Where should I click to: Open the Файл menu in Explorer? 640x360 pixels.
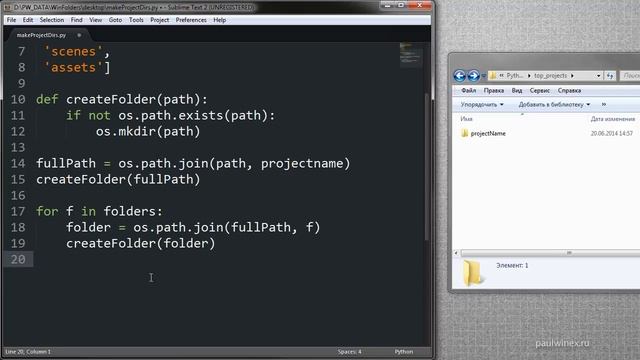click(x=469, y=91)
